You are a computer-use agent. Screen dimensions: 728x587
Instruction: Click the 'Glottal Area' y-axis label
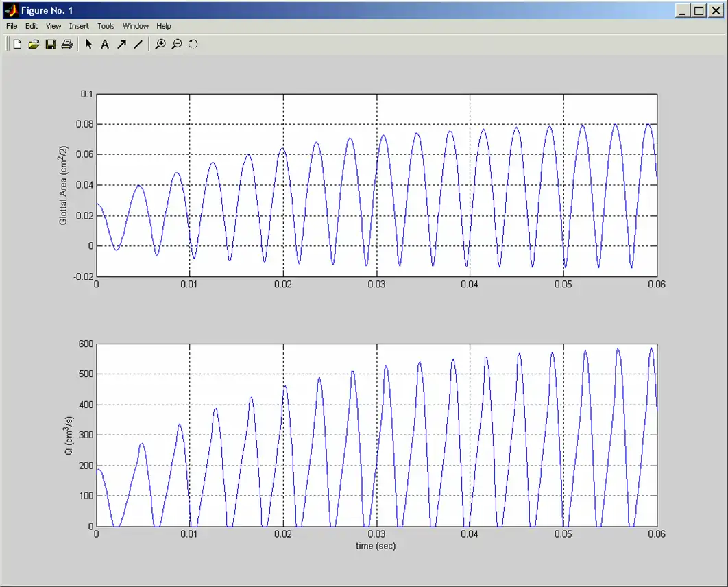(x=63, y=185)
